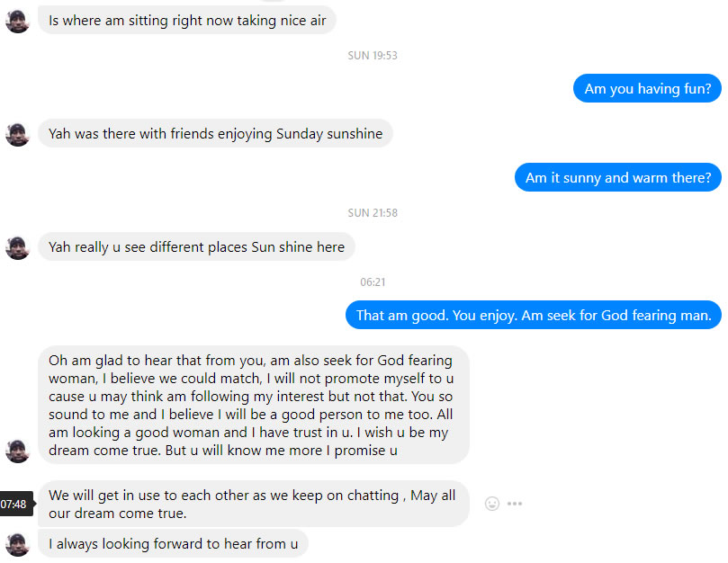728x563 pixels.
Task: Click avatar beside 'Yah really u see' message
Action: (x=18, y=247)
